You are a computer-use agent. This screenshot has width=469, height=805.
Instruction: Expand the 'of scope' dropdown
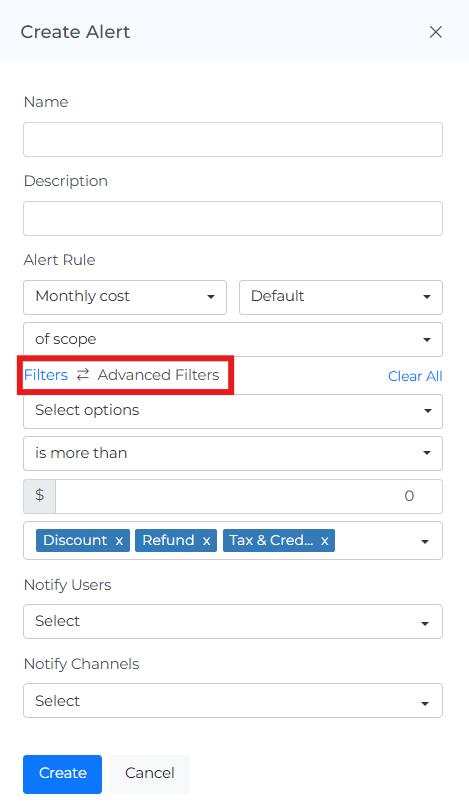coord(233,339)
